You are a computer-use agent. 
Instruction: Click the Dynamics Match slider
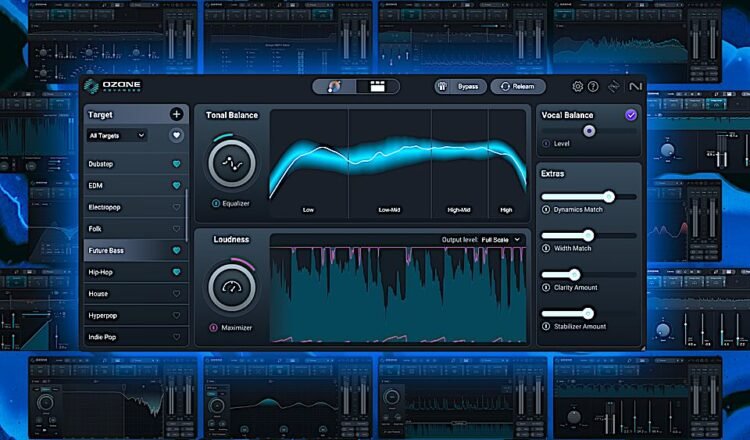point(589,197)
